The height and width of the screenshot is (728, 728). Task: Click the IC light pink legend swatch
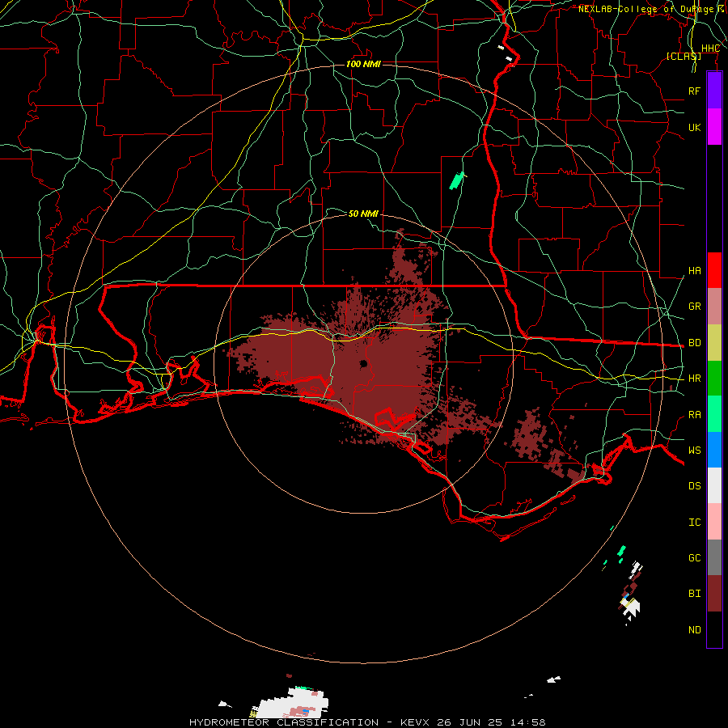coord(714,522)
